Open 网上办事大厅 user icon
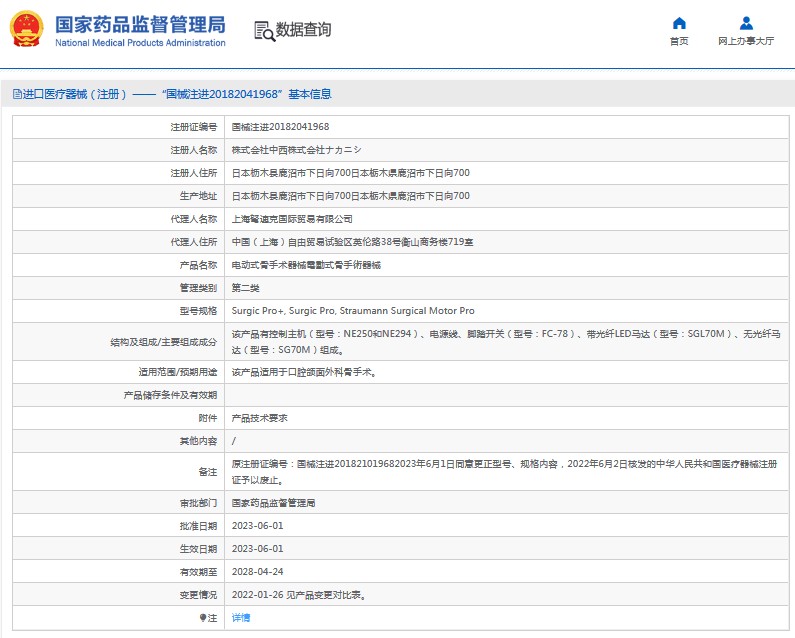The width and height of the screenshot is (795, 638). coord(746,23)
